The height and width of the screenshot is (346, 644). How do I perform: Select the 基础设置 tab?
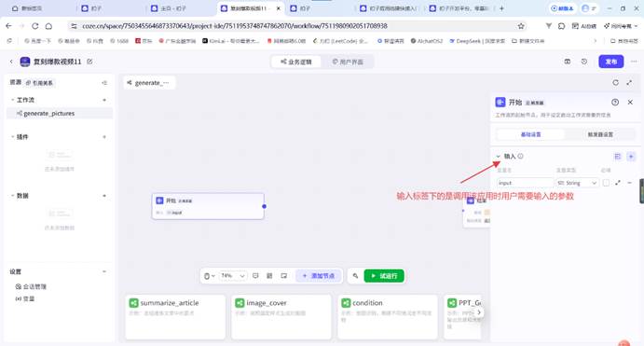click(530, 134)
